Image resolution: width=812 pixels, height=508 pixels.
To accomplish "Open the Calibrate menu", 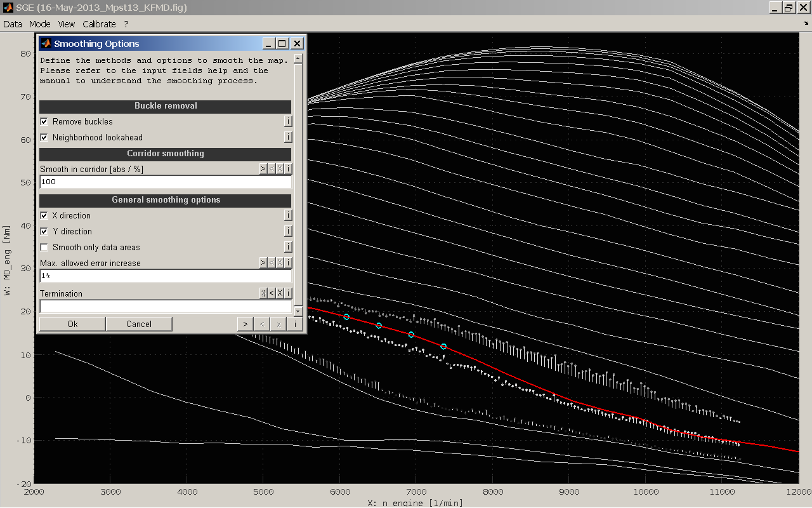I will tap(99, 24).
